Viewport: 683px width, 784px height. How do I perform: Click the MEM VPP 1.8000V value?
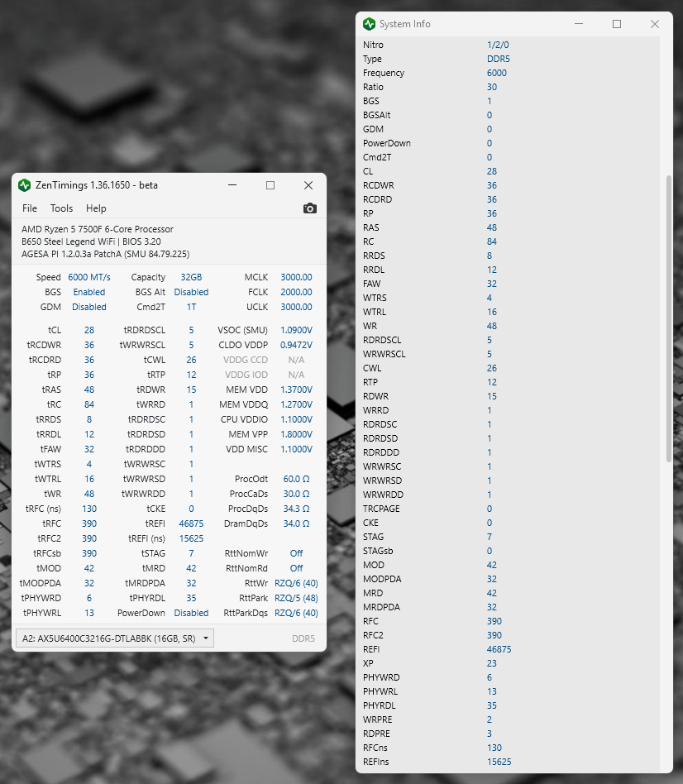click(296, 434)
